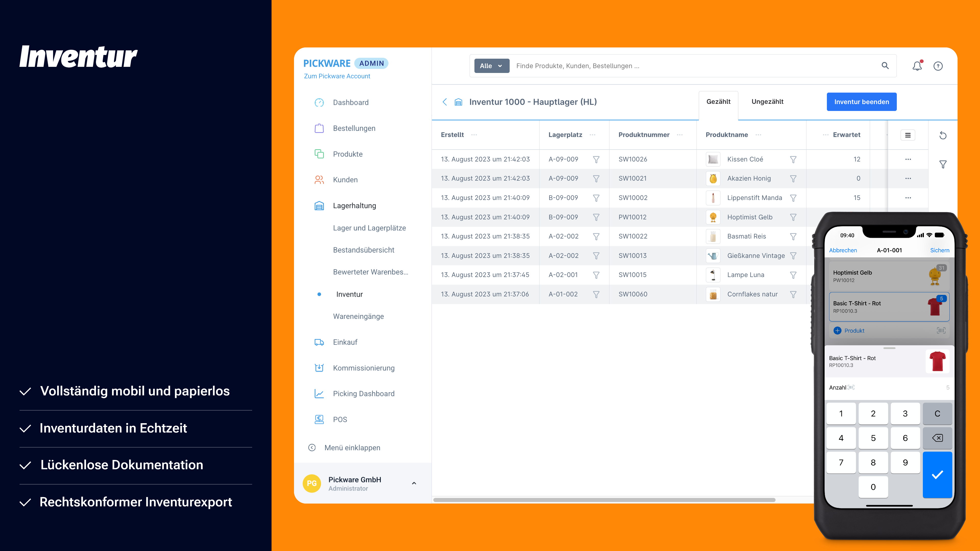Tap Abbrechen on the phone
This screenshot has height=551, width=980.
point(843,250)
